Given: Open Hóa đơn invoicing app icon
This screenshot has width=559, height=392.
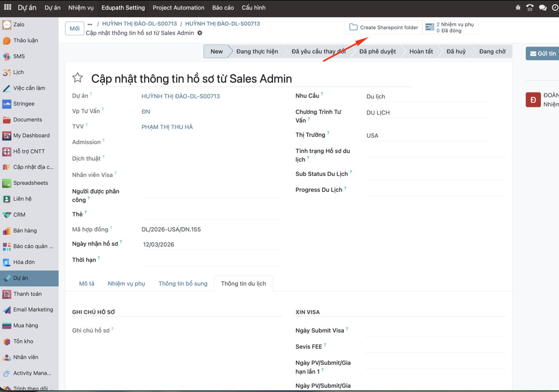Looking at the screenshot, I should click(x=7, y=263).
